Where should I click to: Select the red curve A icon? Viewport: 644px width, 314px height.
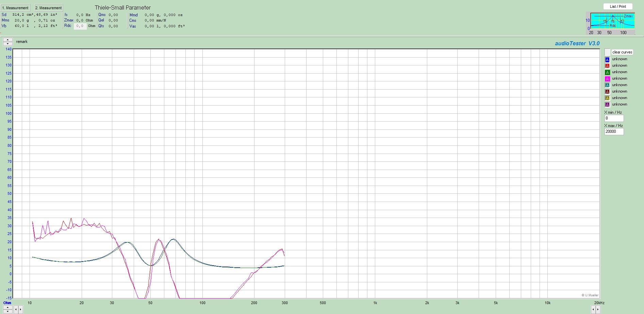tap(607, 66)
